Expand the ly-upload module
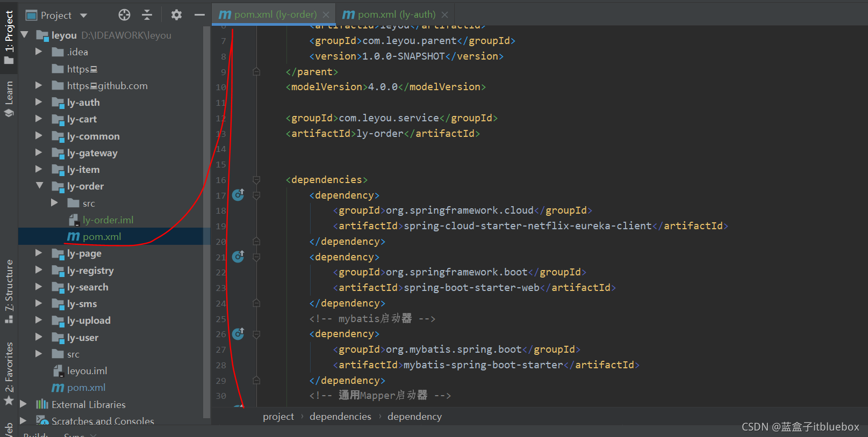 [x=39, y=320]
